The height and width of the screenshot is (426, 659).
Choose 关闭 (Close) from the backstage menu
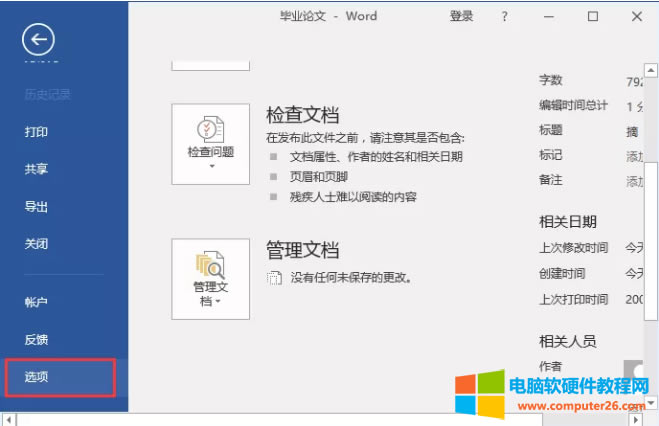pyautogui.click(x=37, y=244)
